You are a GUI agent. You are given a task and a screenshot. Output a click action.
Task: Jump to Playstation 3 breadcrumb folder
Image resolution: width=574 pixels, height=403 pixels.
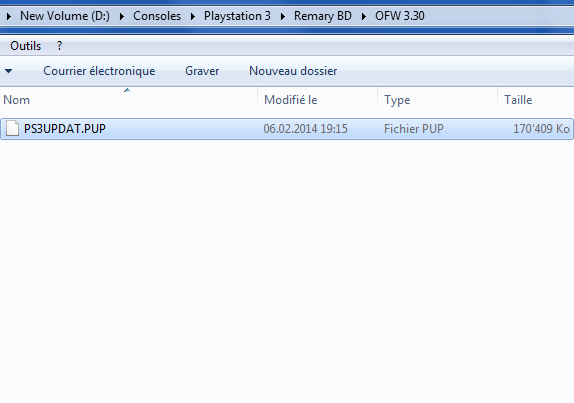coord(237,16)
